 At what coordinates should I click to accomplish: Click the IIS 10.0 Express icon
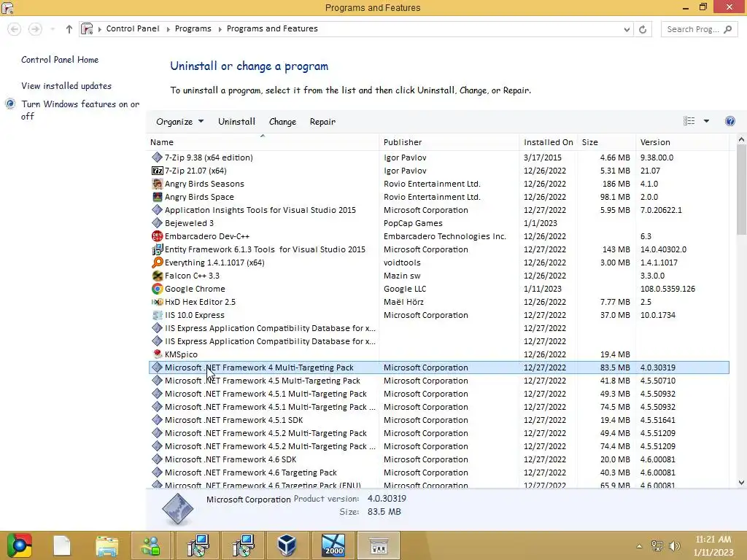(158, 315)
